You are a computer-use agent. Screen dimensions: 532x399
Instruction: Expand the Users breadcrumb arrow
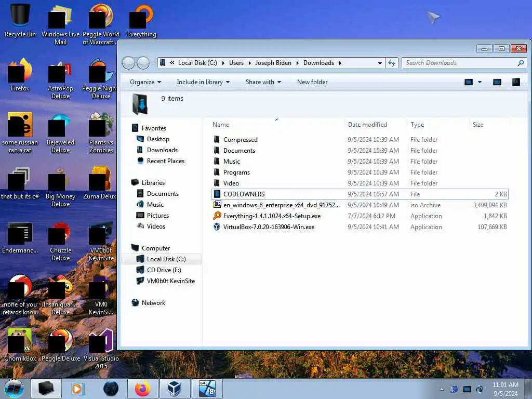pos(250,63)
